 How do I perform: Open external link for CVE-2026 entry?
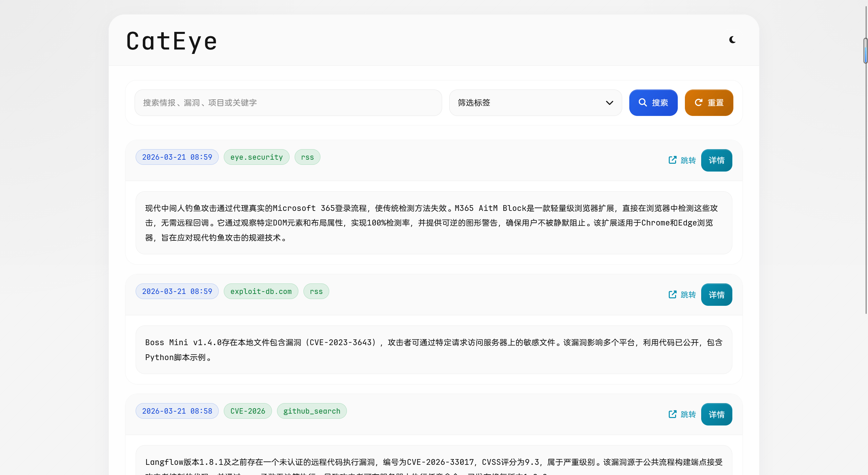click(682, 414)
